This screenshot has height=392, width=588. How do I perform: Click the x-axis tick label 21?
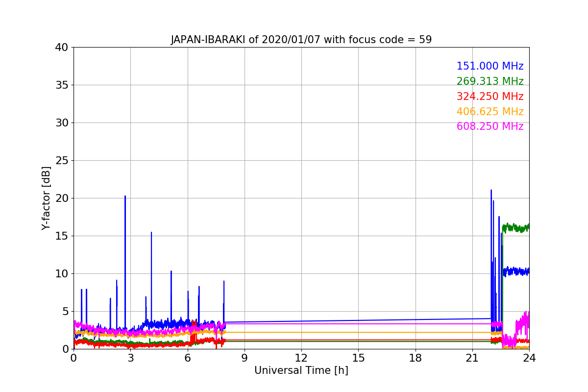472,358
